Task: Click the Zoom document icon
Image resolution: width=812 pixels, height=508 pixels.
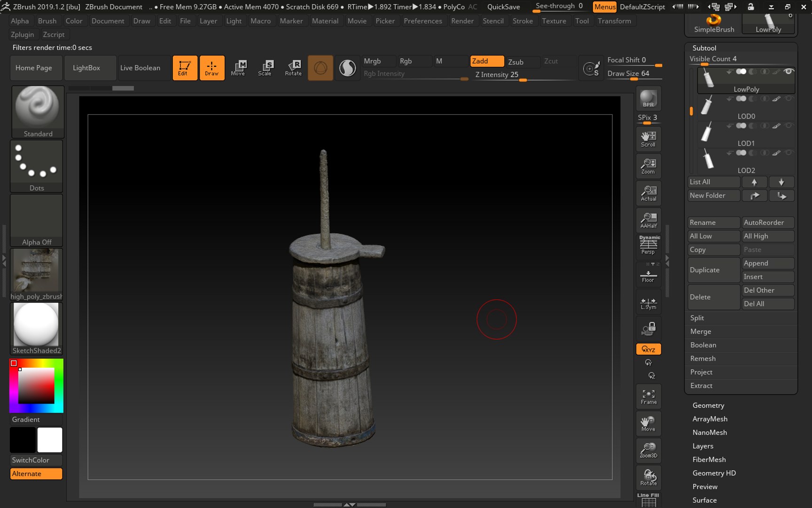Action: tap(648, 166)
